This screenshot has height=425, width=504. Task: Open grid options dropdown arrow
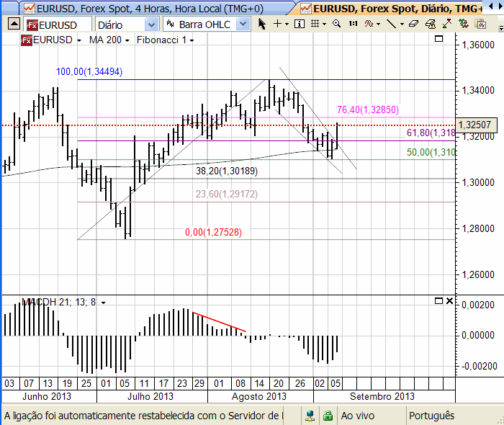[324, 24]
